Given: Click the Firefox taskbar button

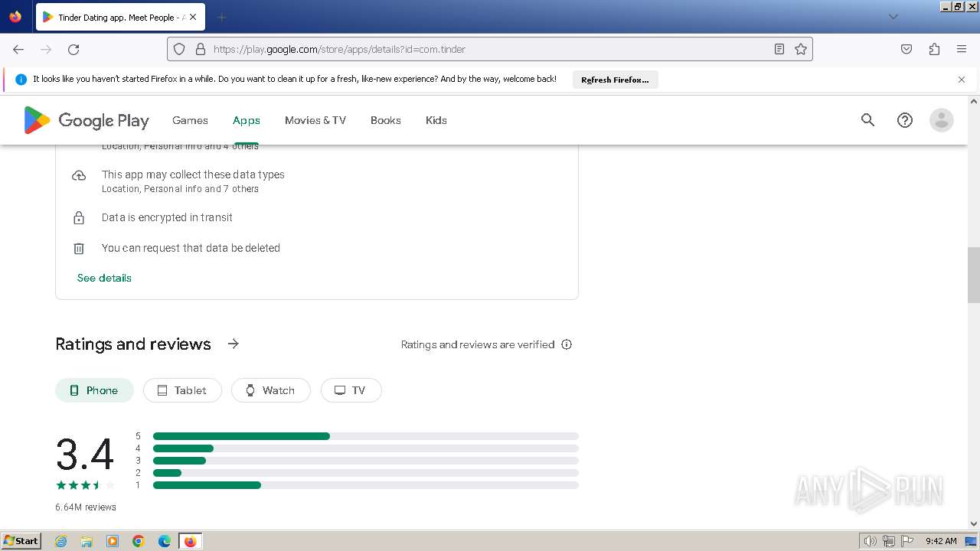Looking at the screenshot, I should (190, 541).
